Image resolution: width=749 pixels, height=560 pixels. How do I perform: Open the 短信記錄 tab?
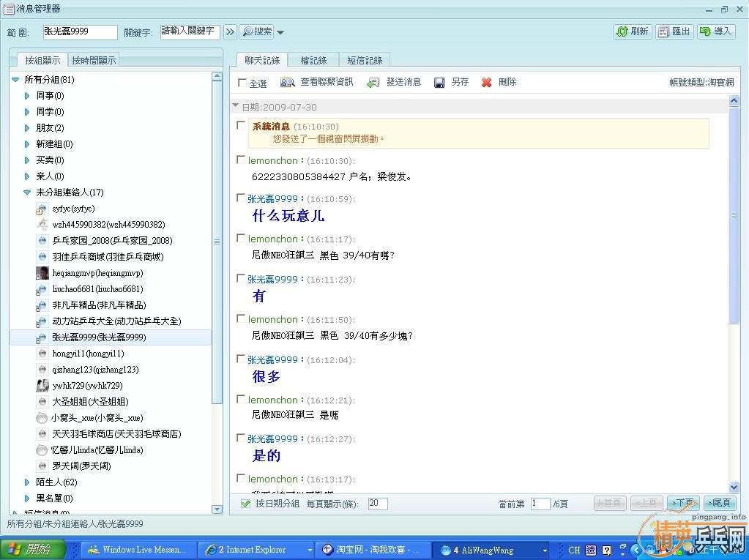tap(365, 60)
